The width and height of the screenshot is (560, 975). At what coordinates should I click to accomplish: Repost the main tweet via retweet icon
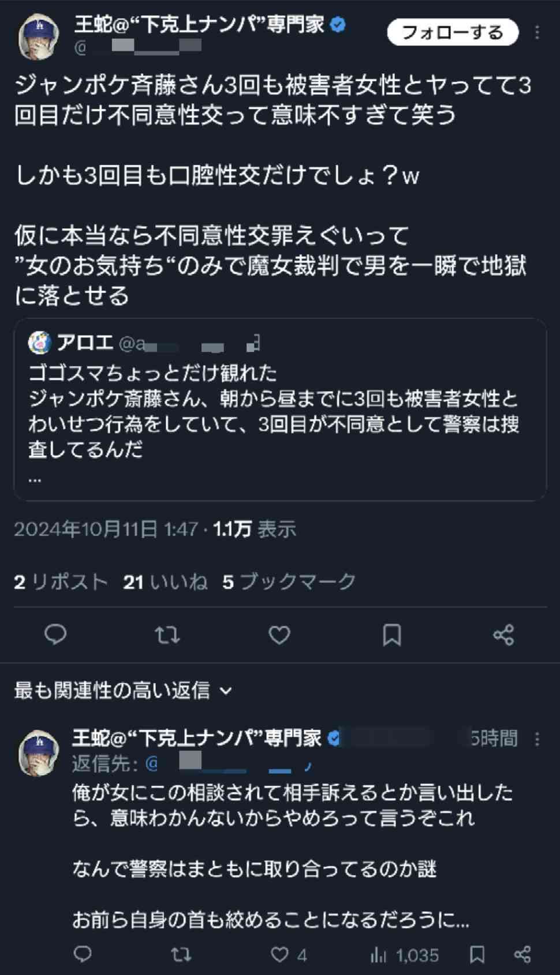[x=167, y=635]
